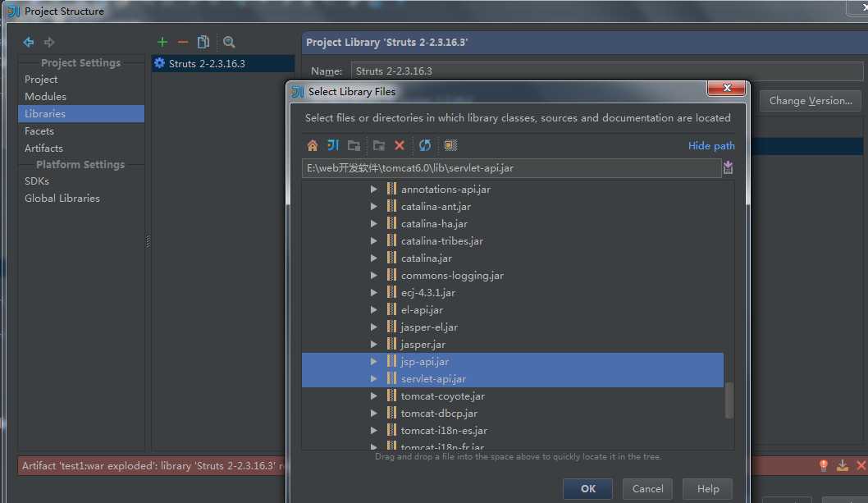868x503 pixels.
Task: Select el-api.jar in file tree
Action: tap(422, 310)
